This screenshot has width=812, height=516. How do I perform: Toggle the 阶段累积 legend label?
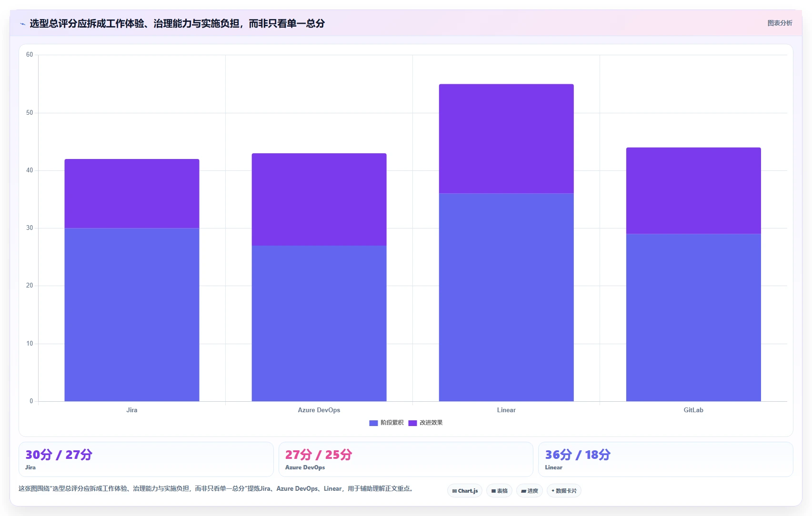pyautogui.click(x=392, y=423)
